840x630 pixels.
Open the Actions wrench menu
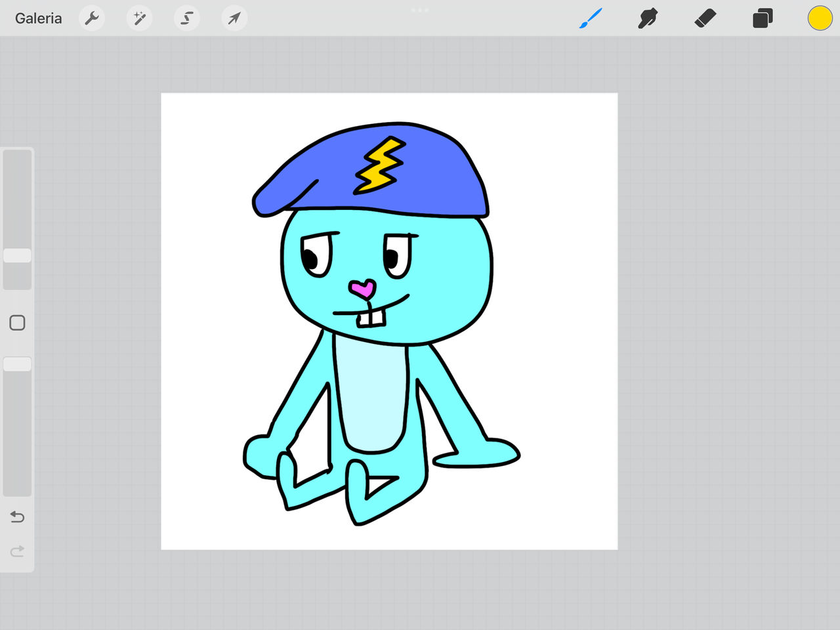[x=92, y=18]
